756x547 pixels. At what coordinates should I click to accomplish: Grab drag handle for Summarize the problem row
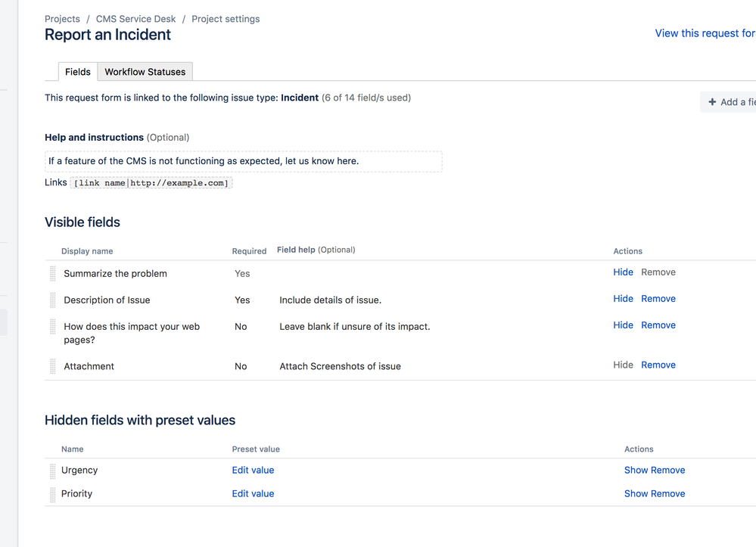tap(53, 274)
